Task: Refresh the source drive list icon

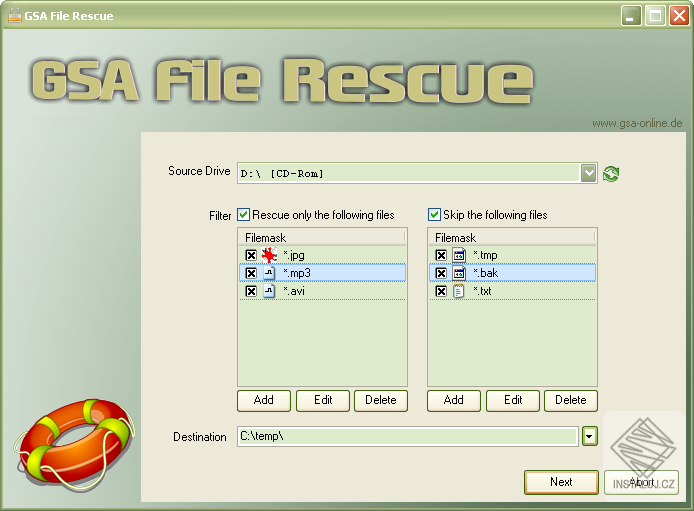Action: [x=611, y=173]
